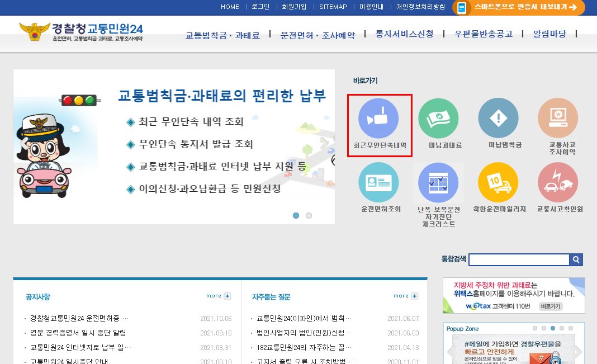Open the 위택스 지방세 notice banner

pyautogui.click(x=514, y=295)
